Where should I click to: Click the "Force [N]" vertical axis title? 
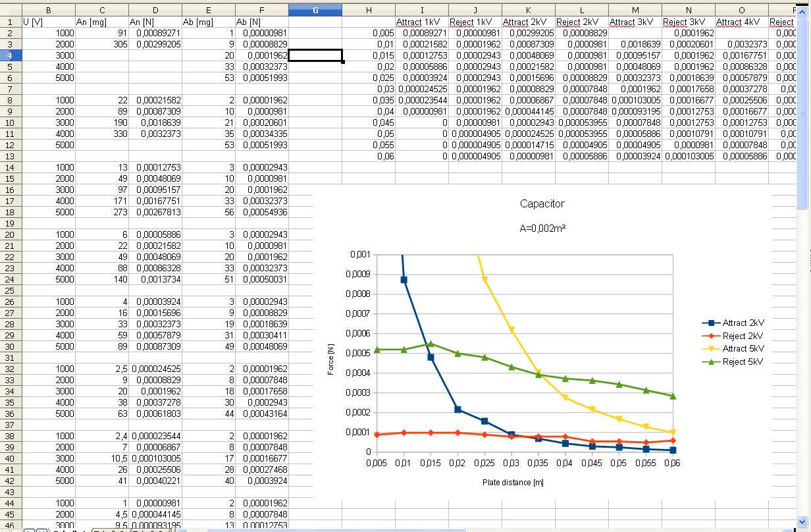[x=330, y=361]
